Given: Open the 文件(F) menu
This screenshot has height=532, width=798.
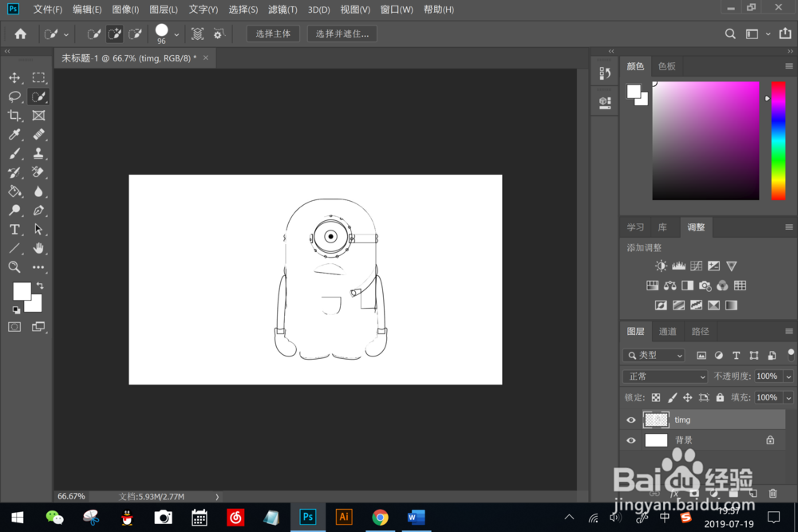Looking at the screenshot, I should tap(47, 10).
